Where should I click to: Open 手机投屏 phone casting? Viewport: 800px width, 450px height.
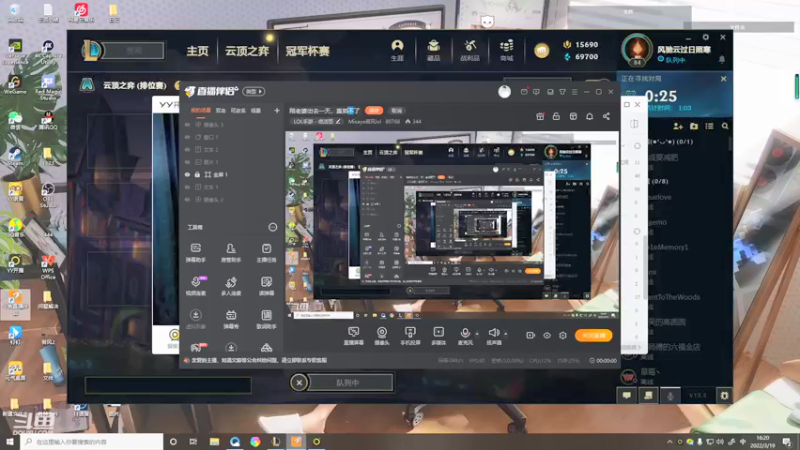click(410, 336)
